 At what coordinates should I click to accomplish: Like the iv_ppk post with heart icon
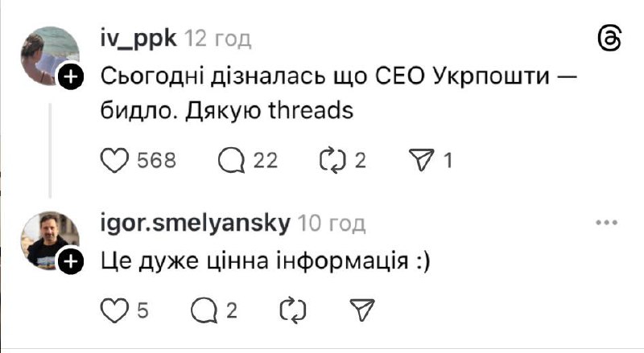click(116, 160)
